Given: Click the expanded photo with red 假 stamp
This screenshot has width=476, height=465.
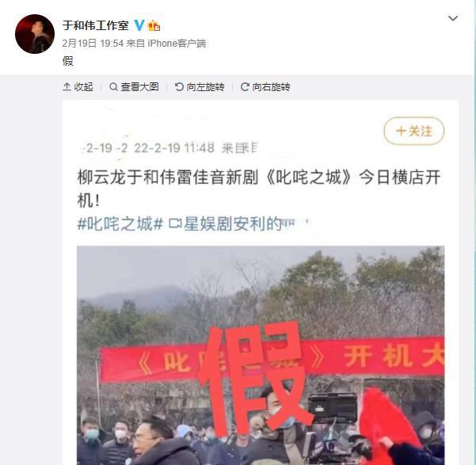Looking at the screenshot, I should click(x=261, y=355).
